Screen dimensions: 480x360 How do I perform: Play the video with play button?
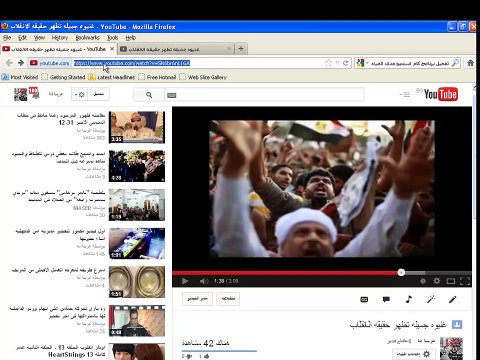click(185, 281)
